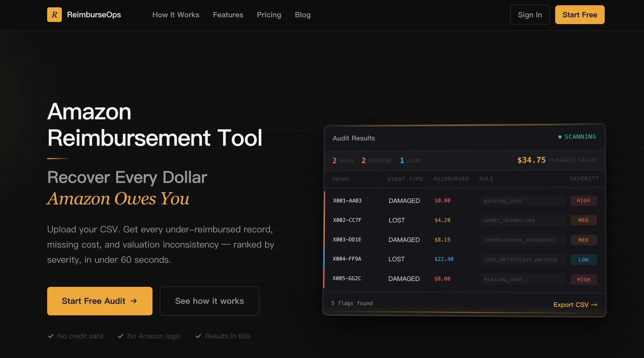Visit the Blog from top navigation
Screen dimensions: 644x358
coord(303,15)
